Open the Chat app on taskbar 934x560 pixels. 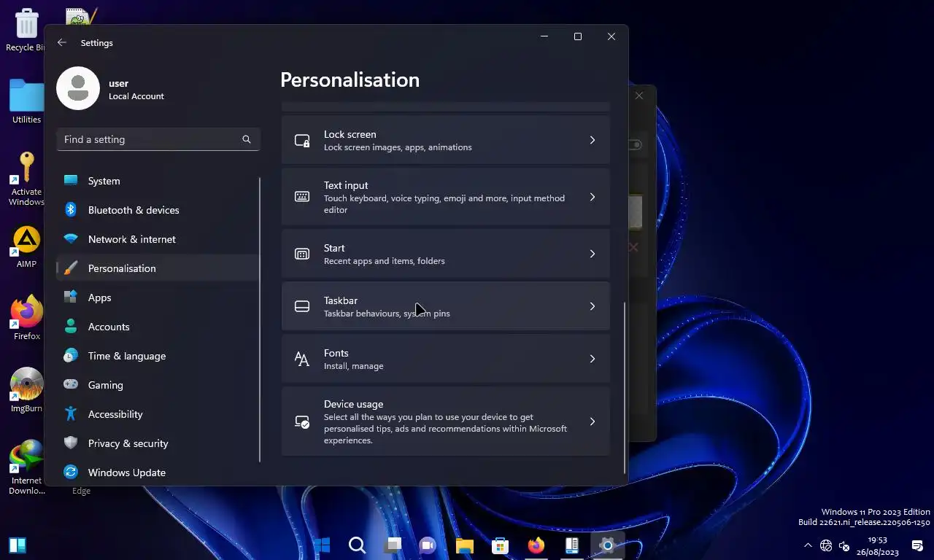428,545
